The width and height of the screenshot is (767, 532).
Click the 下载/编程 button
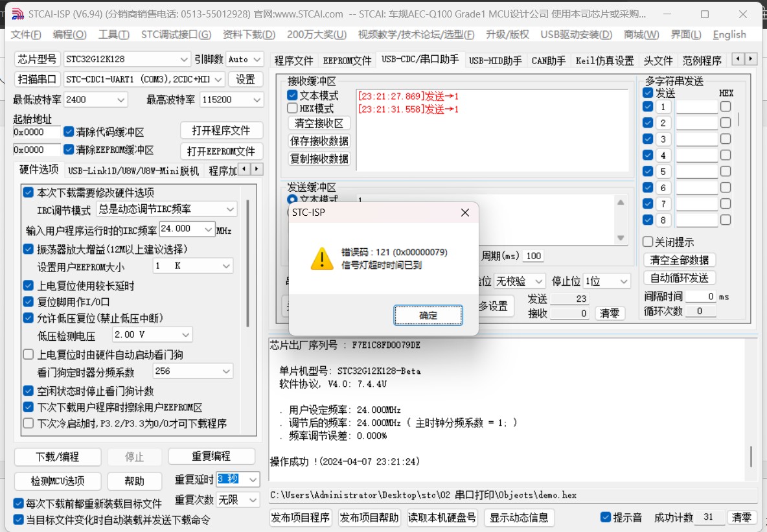coord(57,457)
